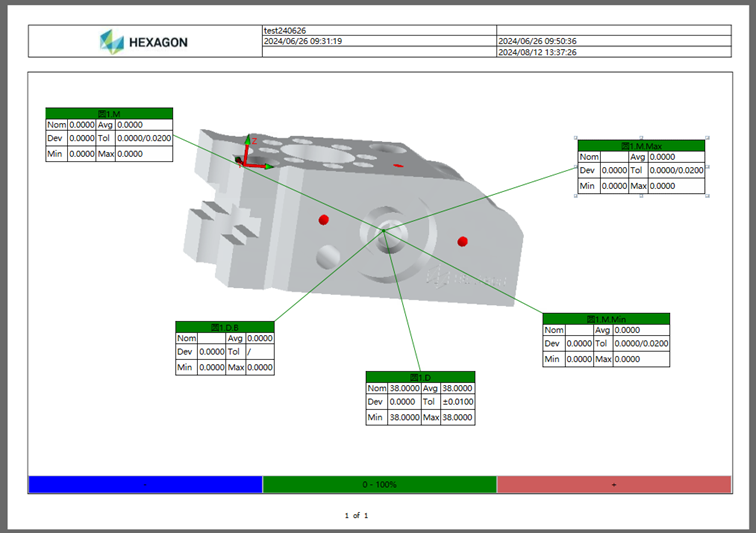Grab the bottom-right handle of 1.M.Max label

[707, 195]
